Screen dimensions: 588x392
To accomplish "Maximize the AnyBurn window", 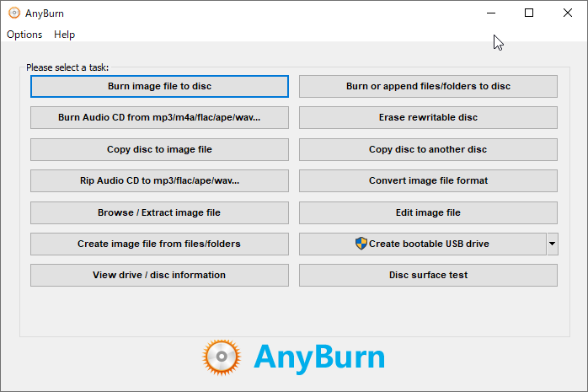I will click(x=529, y=13).
